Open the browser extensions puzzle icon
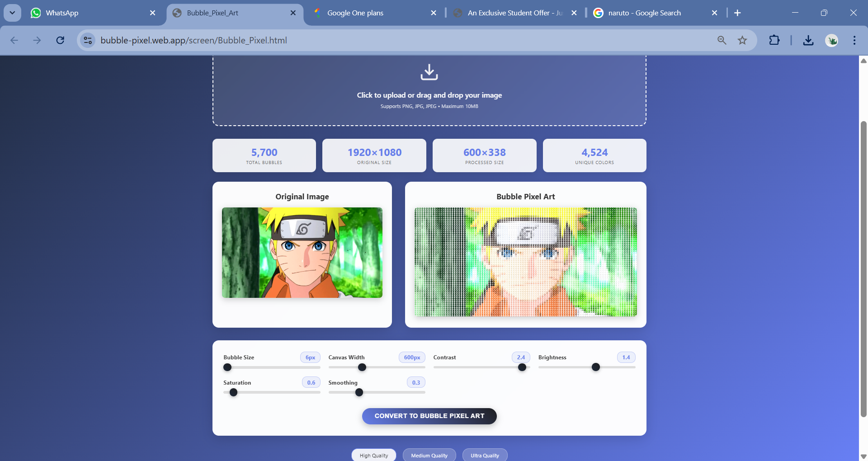The width and height of the screenshot is (868, 461). [x=774, y=40]
